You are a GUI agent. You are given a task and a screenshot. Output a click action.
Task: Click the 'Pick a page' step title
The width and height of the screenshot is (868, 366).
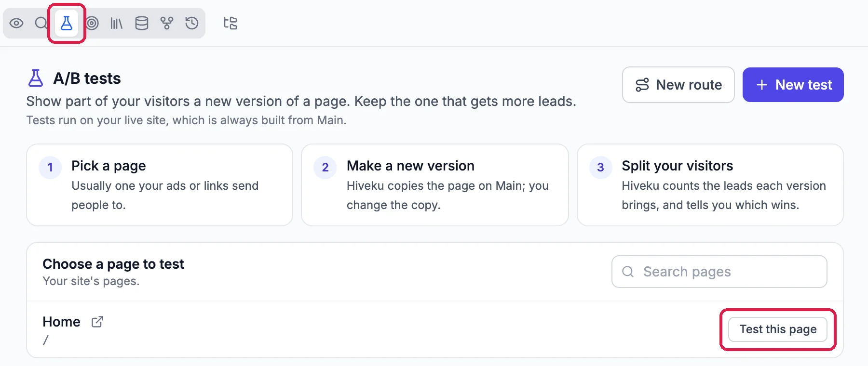pos(108,166)
